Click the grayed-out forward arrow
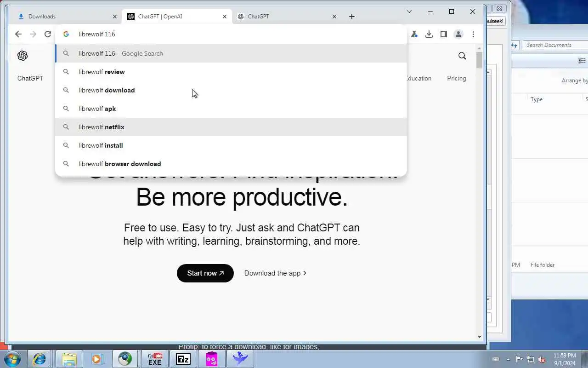This screenshot has height=368, width=588. click(33, 34)
